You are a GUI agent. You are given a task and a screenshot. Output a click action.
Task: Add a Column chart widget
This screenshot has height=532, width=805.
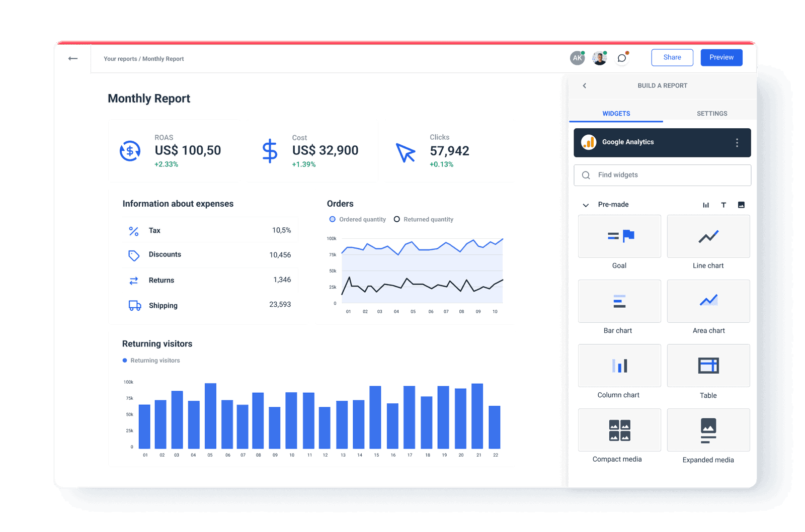pyautogui.click(x=619, y=366)
